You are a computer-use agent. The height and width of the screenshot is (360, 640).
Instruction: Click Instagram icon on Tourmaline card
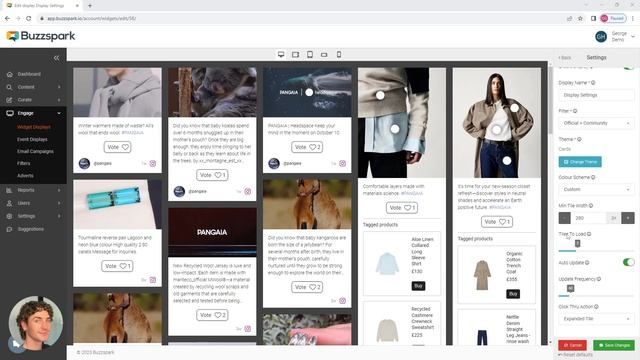pos(153,280)
